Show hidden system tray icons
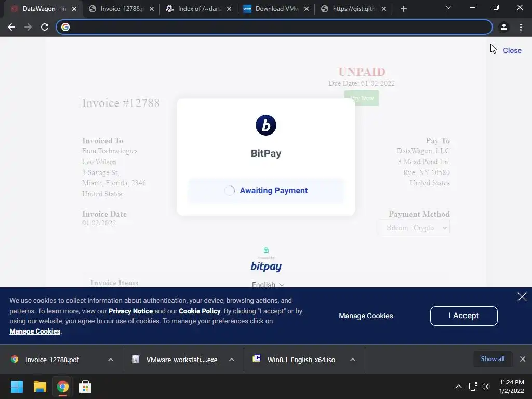532x399 pixels. (x=458, y=387)
